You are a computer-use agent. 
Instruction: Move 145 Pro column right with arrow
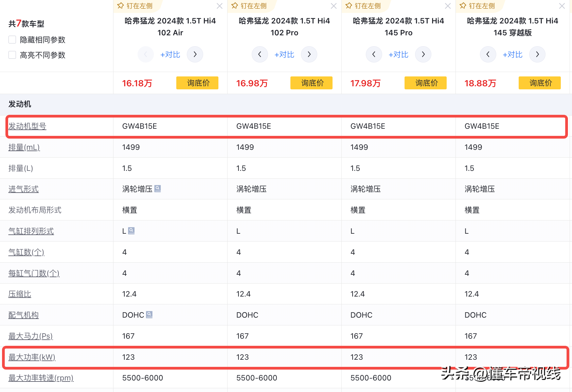point(423,54)
